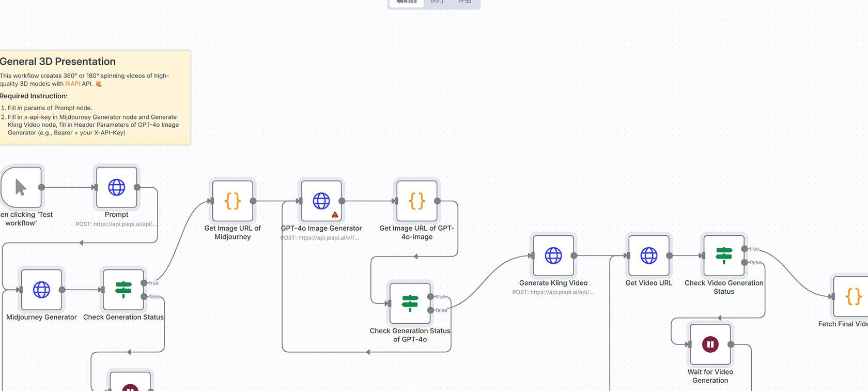The height and width of the screenshot is (391, 868).
Task: Select Get Image URL of GPT-4o-image node
Action: 416,201
